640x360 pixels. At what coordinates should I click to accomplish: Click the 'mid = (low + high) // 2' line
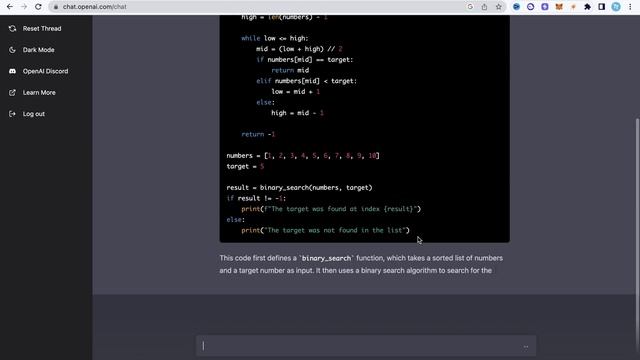(x=299, y=49)
